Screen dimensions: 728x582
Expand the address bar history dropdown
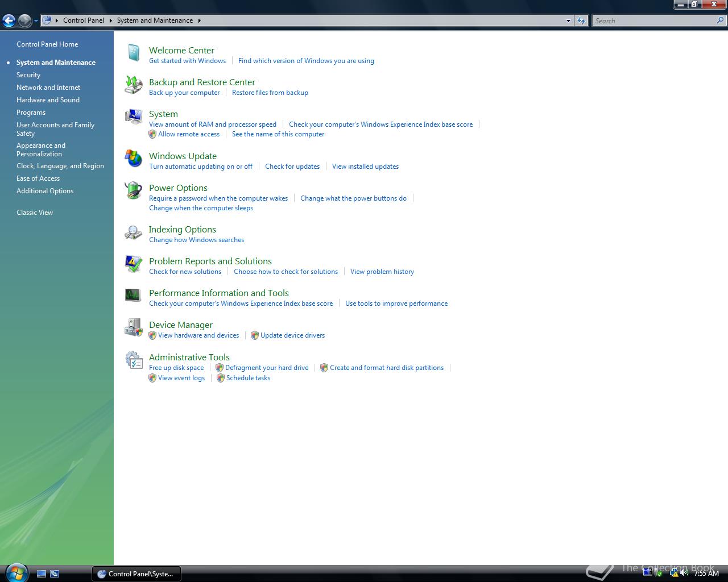click(x=568, y=20)
